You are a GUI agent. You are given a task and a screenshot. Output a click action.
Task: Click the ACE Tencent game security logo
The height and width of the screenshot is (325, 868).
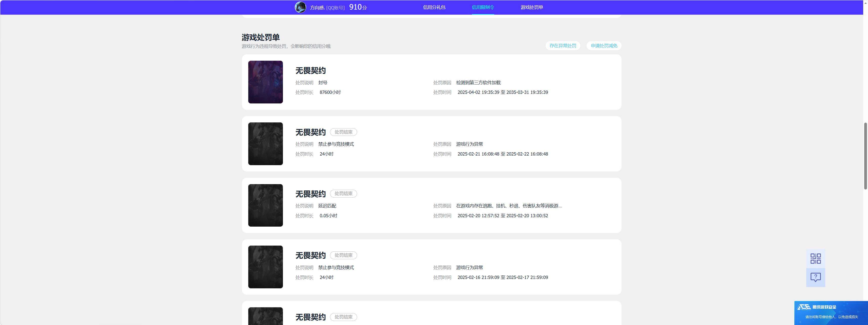(816, 307)
